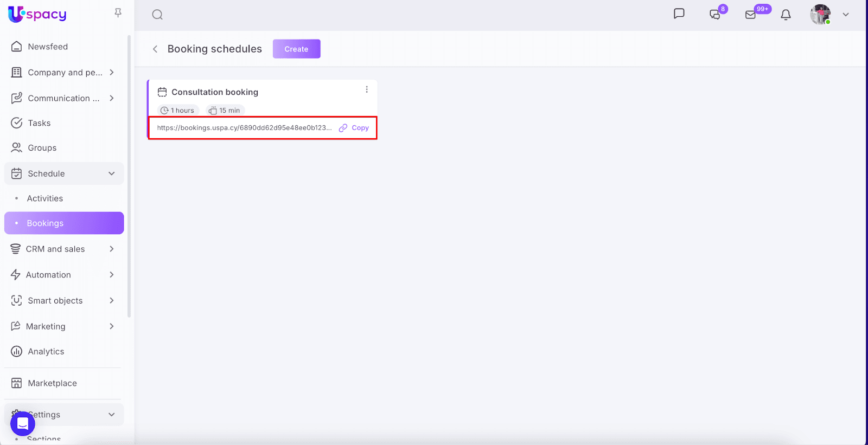The image size is (868, 445).
Task: Click the back arrow beside Booking schedules
Action: tap(155, 49)
